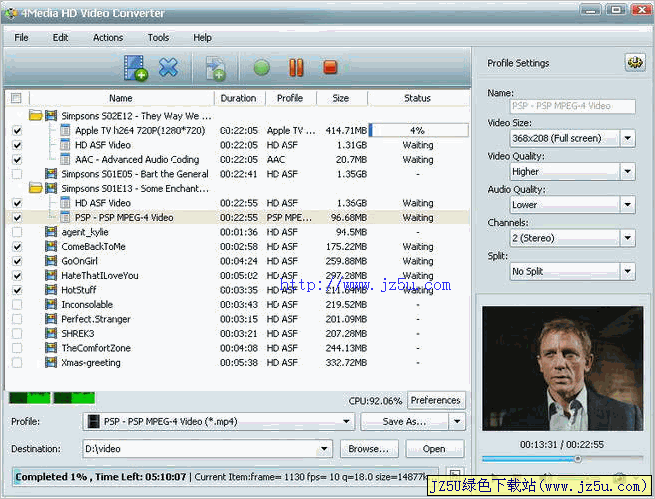
Task: Click the blue X remove icon
Action: [x=168, y=66]
